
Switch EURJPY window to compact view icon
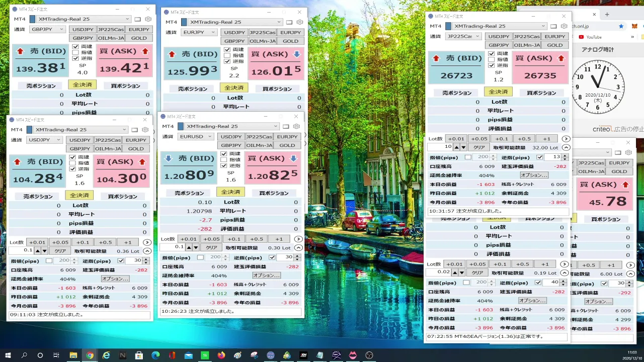point(289,22)
